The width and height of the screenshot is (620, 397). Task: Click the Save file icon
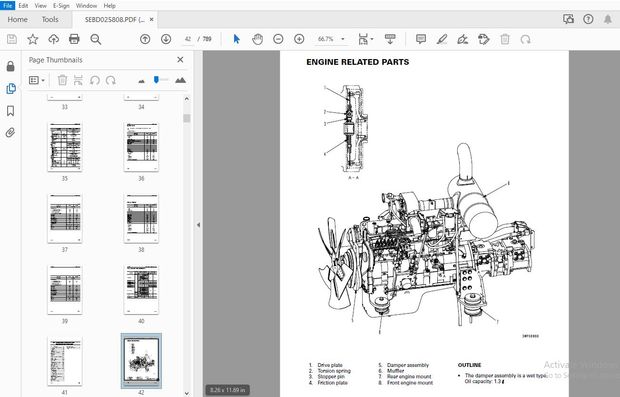click(x=12, y=39)
